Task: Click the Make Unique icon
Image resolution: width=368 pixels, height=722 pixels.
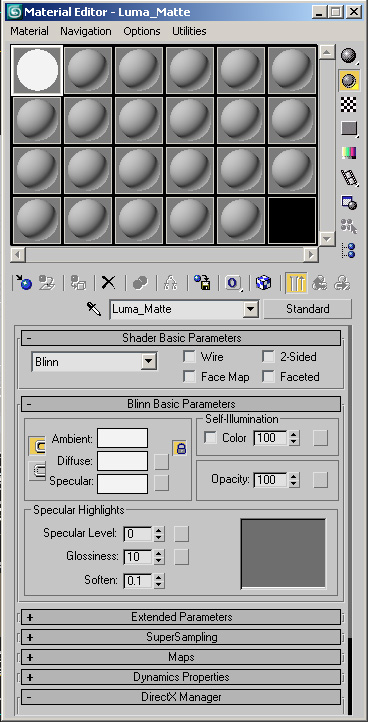Action: [171, 283]
